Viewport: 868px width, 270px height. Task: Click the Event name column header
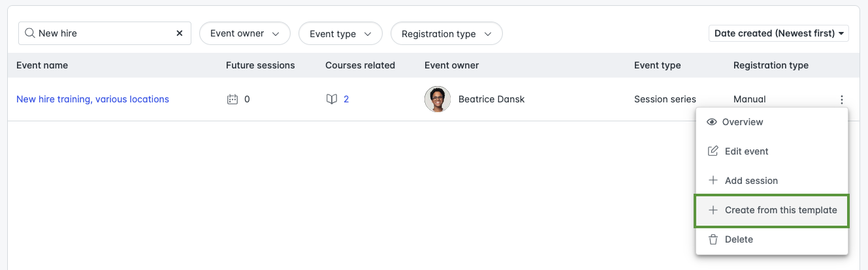pos(42,65)
